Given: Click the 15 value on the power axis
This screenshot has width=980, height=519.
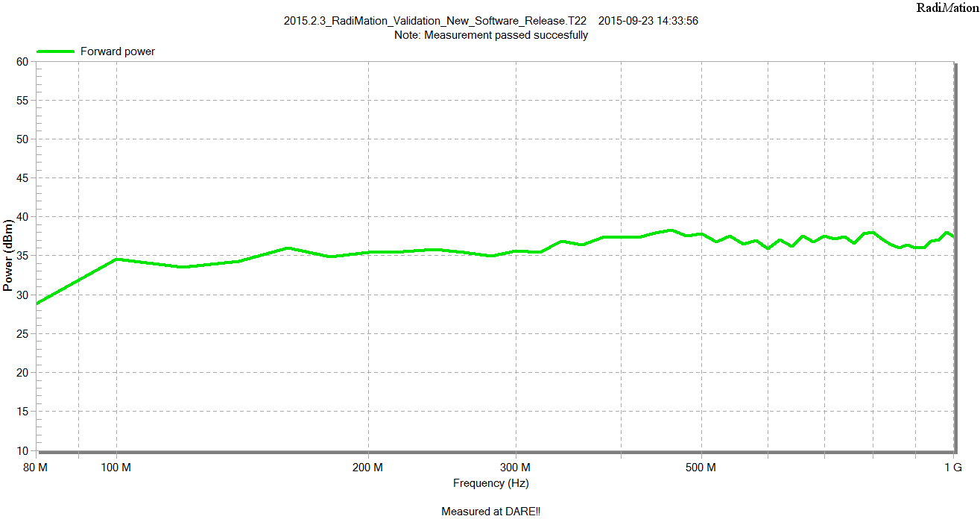Looking at the screenshot, I should tap(22, 412).
